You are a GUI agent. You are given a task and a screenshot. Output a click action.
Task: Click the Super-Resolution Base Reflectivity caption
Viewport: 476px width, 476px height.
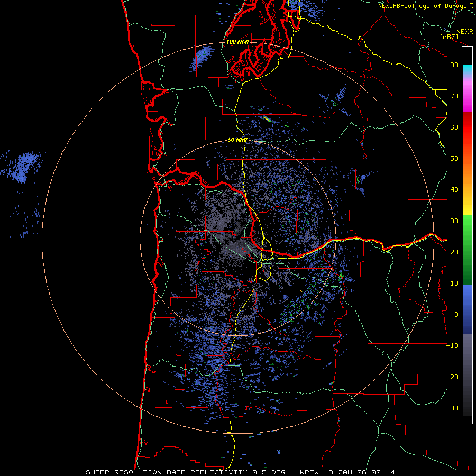[x=241, y=472]
